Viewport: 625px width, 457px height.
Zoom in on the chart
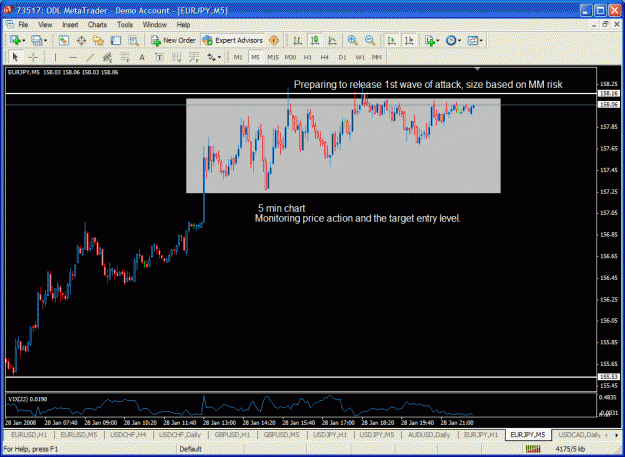tap(352, 40)
